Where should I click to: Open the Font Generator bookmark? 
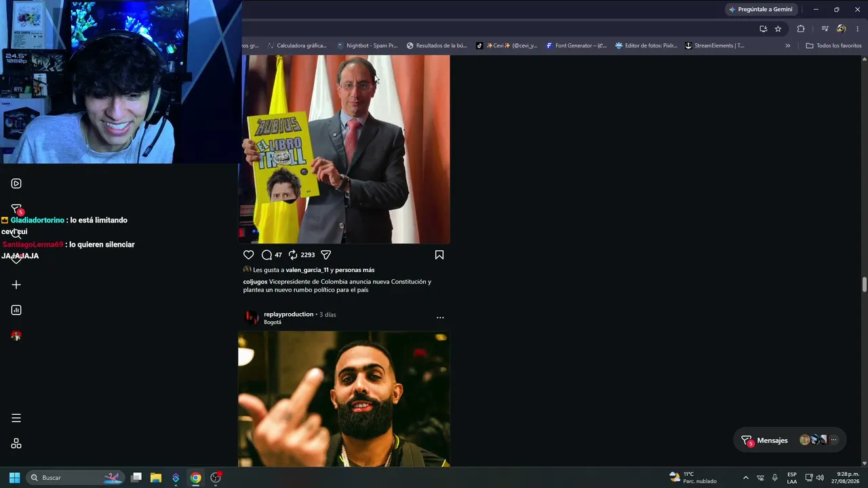[576, 45]
